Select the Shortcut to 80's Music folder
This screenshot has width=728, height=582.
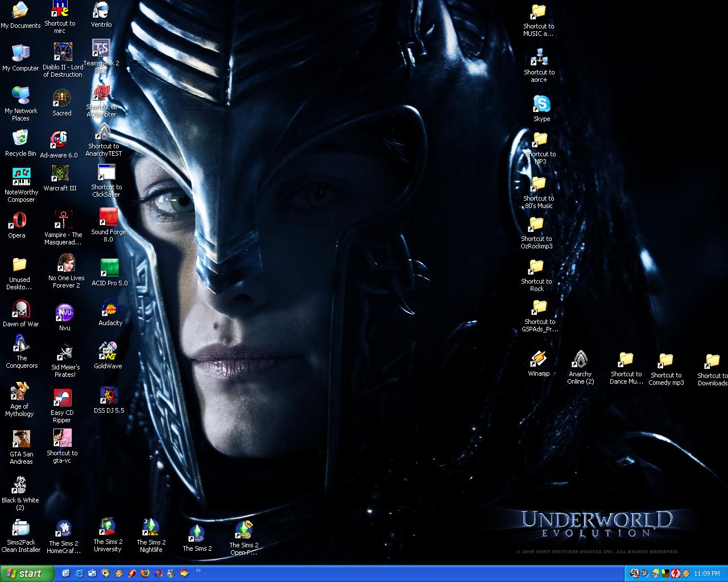click(538, 185)
